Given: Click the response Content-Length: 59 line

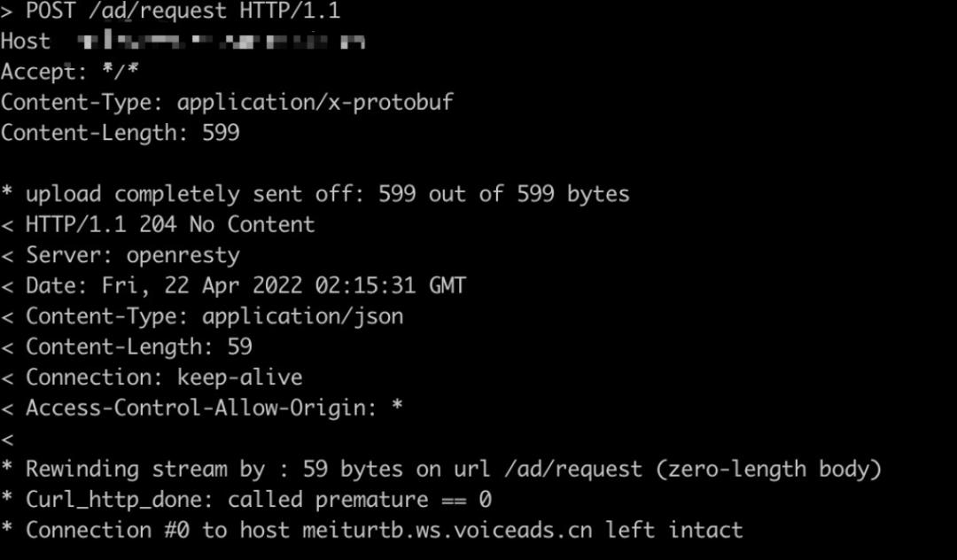Looking at the screenshot, I should coord(138,346).
